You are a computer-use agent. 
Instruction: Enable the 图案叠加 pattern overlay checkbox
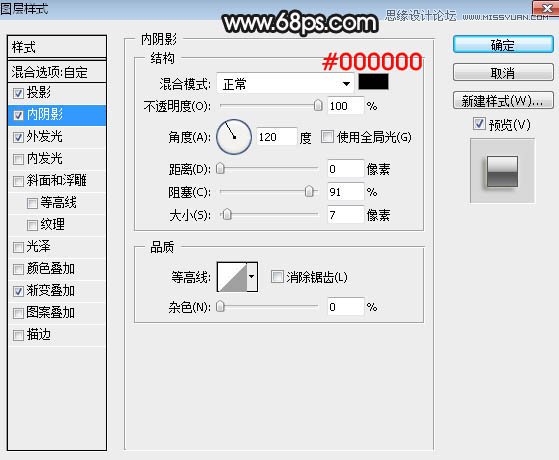click(x=18, y=313)
